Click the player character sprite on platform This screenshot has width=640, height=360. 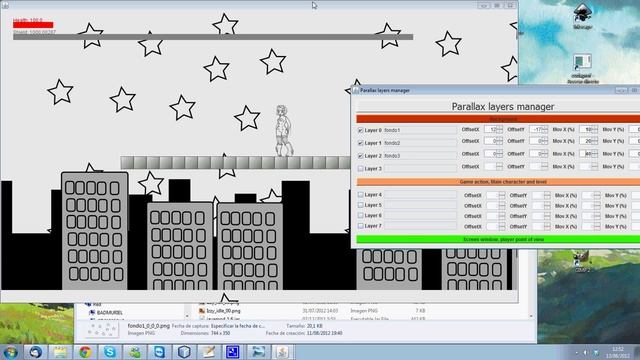[283, 131]
